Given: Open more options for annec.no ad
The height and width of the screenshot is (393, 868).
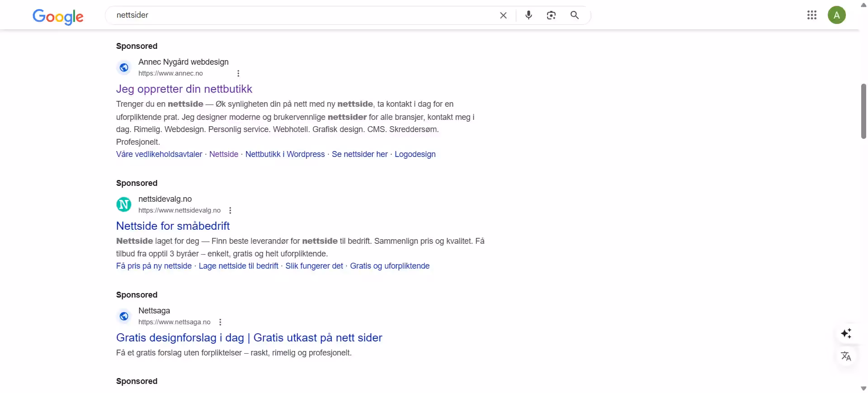Looking at the screenshot, I should pos(238,73).
